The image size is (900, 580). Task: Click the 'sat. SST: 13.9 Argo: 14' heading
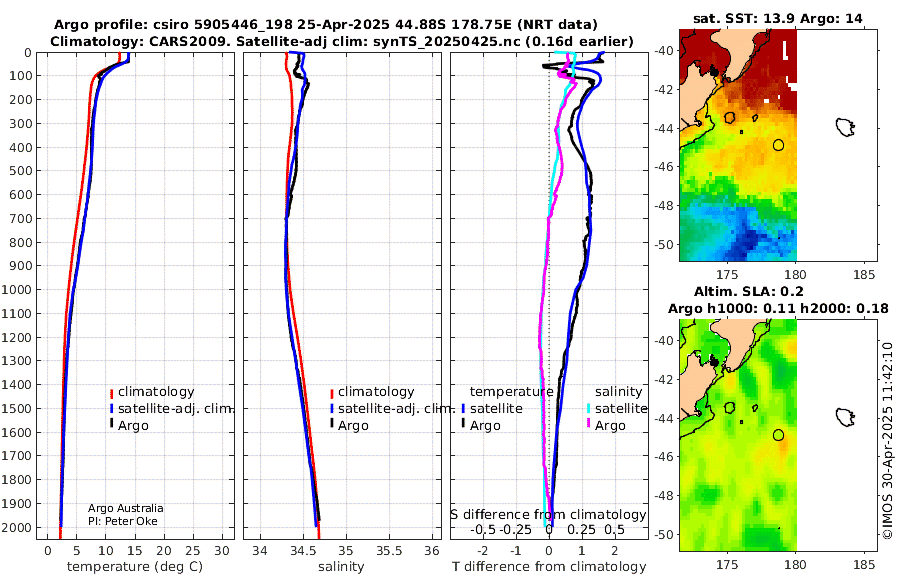[x=778, y=18]
